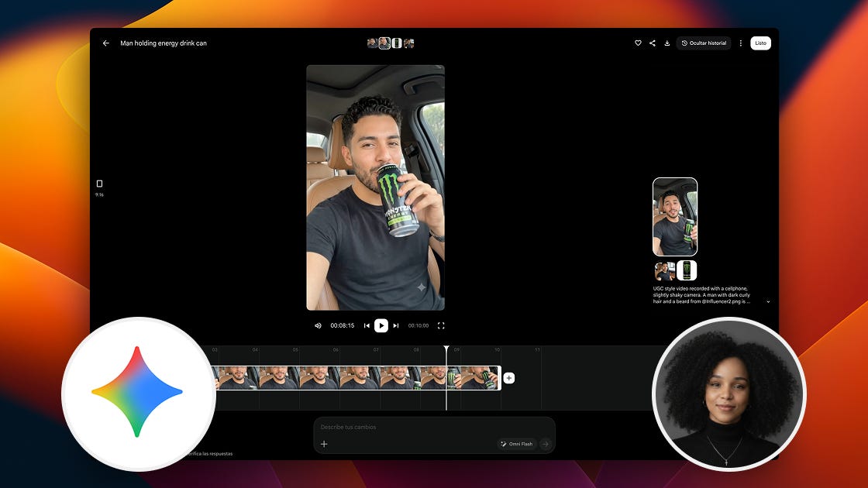868x488 pixels.
Task: Open the share options icon
Action: click(x=652, y=43)
